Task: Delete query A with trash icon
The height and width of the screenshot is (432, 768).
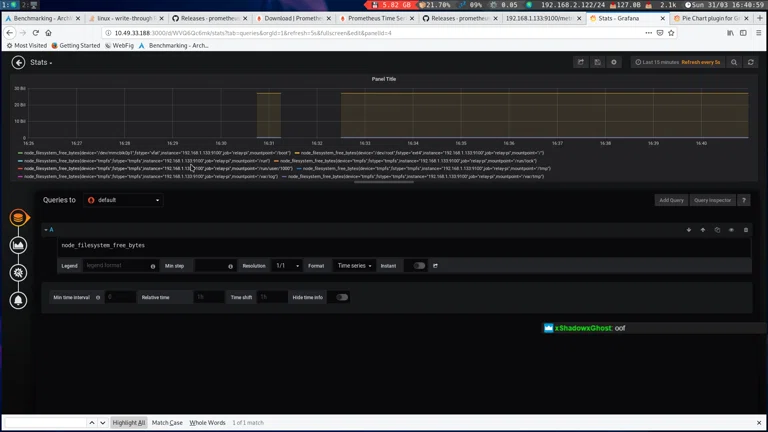Action: (x=746, y=230)
